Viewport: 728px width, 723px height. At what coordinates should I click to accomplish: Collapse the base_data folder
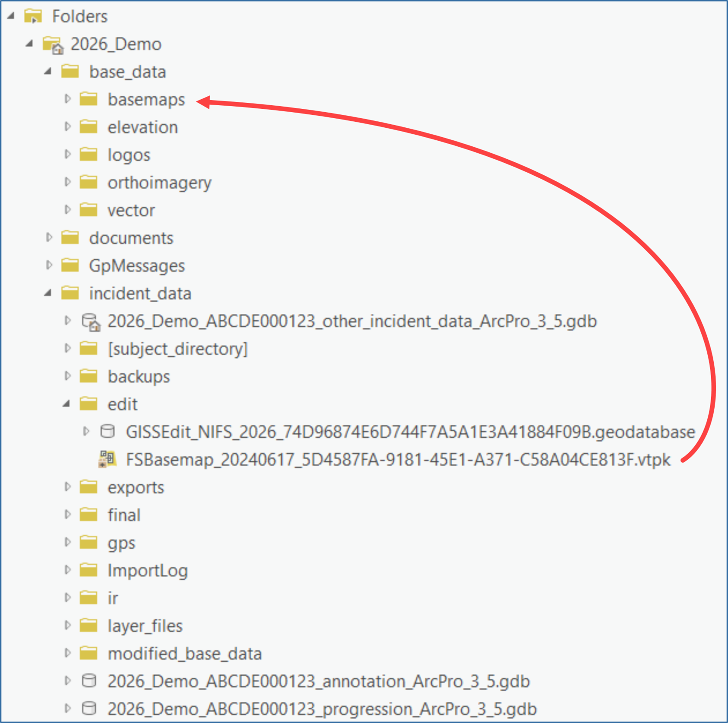click(x=48, y=72)
